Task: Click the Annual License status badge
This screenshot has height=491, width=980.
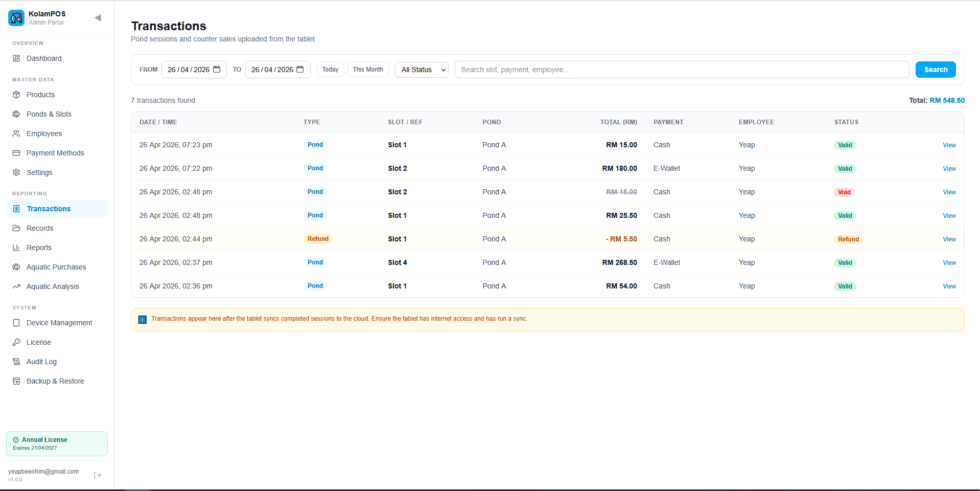Action: [57, 443]
